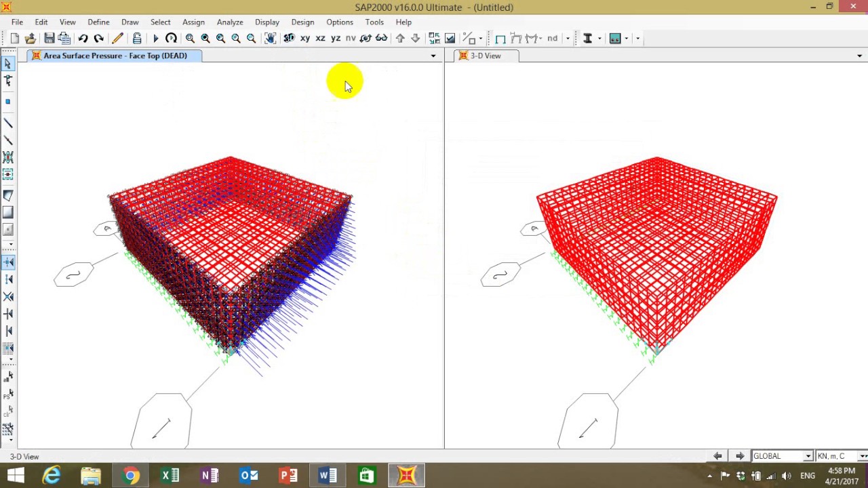
Task: Select the Area Surface Pressure tab
Action: click(x=115, y=56)
